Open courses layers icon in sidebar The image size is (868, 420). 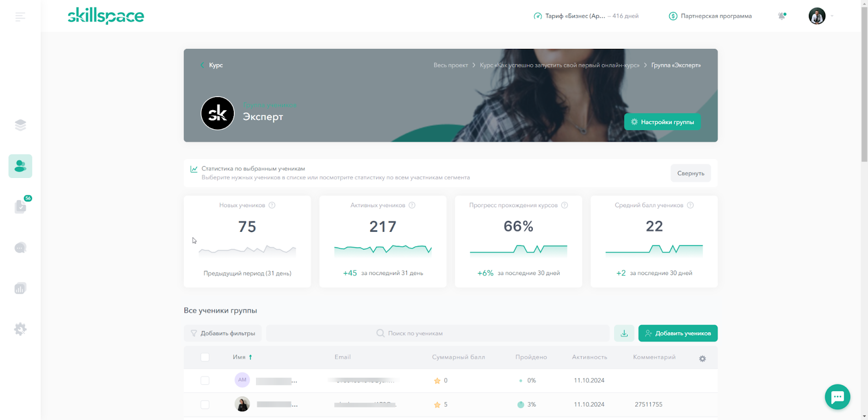pyautogui.click(x=20, y=125)
